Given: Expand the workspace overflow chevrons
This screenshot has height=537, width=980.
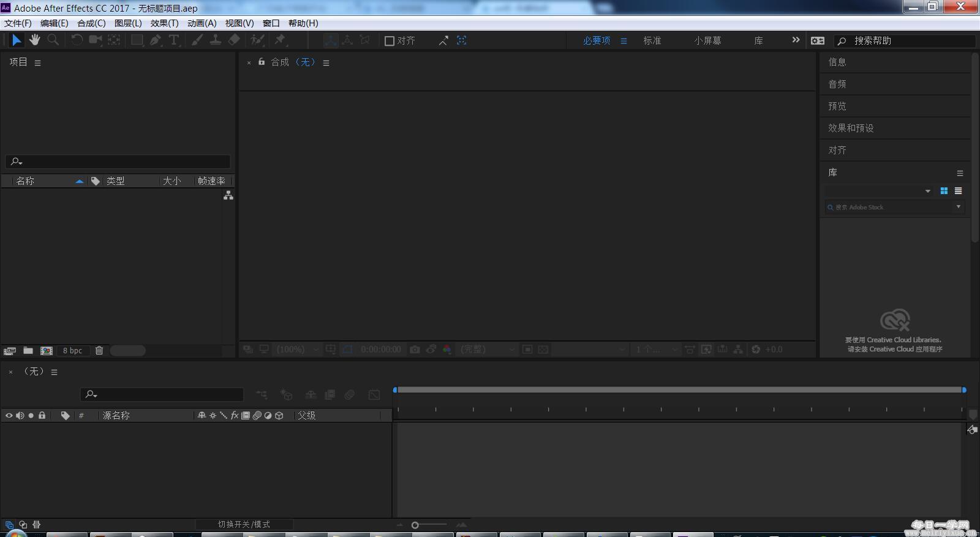Looking at the screenshot, I should coord(796,40).
